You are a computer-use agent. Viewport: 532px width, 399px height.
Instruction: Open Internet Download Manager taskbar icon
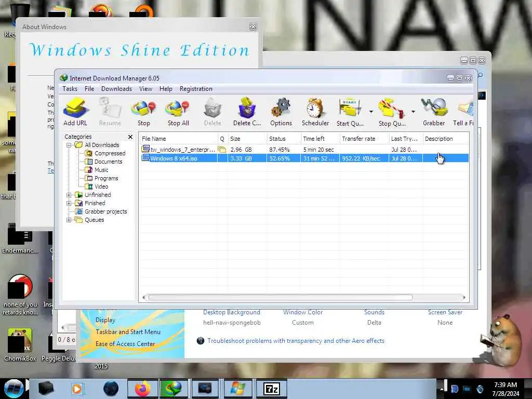pos(174,389)
